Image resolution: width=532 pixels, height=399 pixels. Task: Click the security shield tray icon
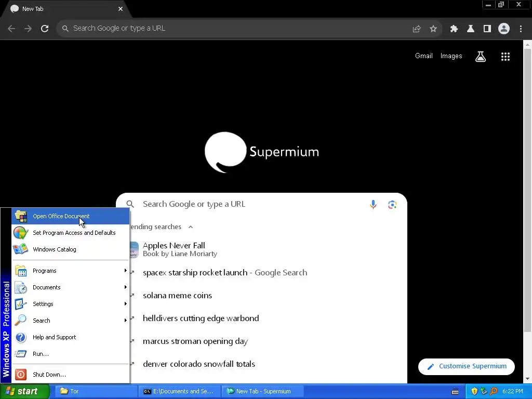[474, 391]
